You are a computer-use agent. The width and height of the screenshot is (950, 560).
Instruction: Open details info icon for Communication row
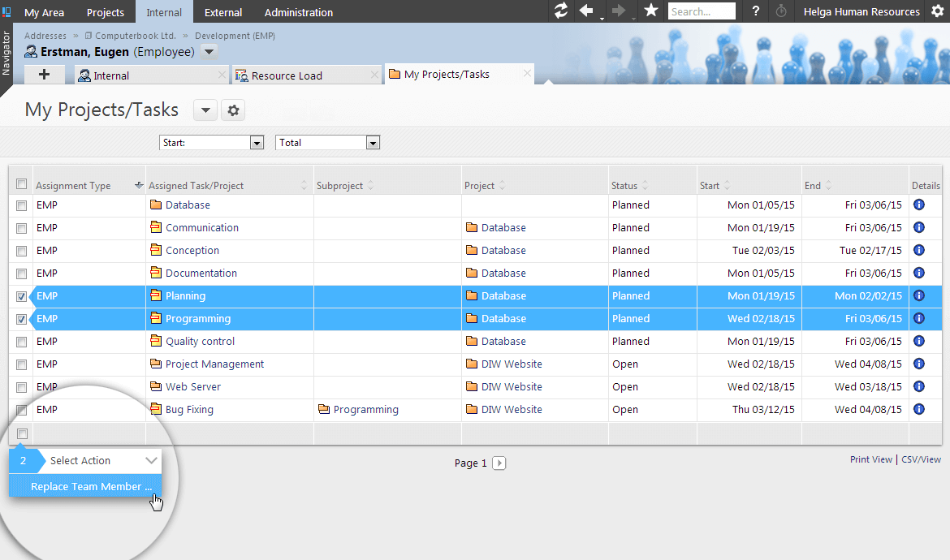pos(919,227)
